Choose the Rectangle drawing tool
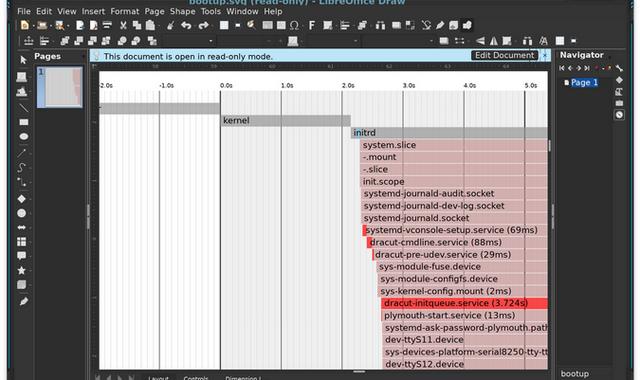The height and width of the screenshot is (380, 640). 23,122
